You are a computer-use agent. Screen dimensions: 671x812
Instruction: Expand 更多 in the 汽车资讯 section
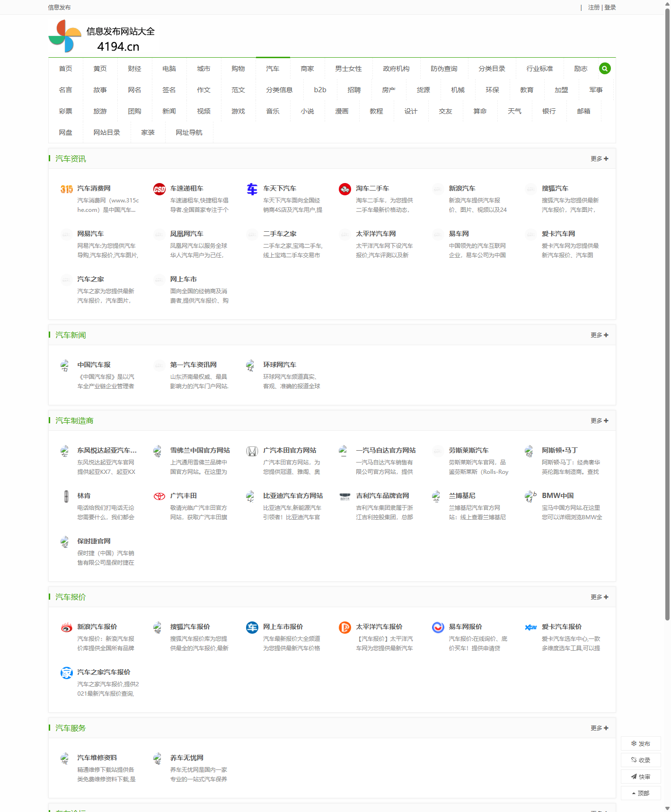click(599, 159)
